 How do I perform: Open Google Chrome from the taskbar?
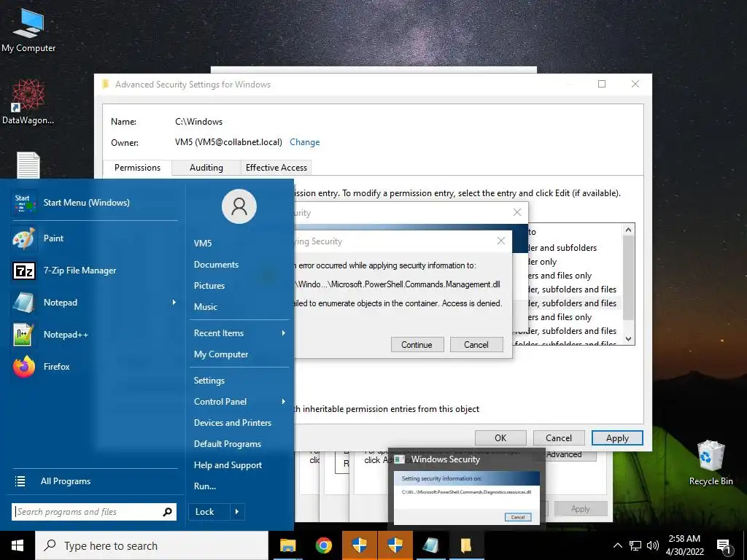(x=323, y=545)
